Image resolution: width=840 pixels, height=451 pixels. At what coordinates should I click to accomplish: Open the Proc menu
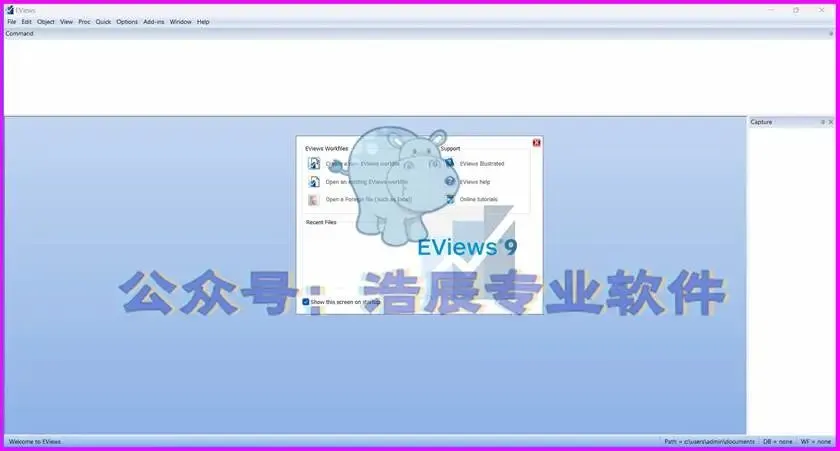click(85, 22)
